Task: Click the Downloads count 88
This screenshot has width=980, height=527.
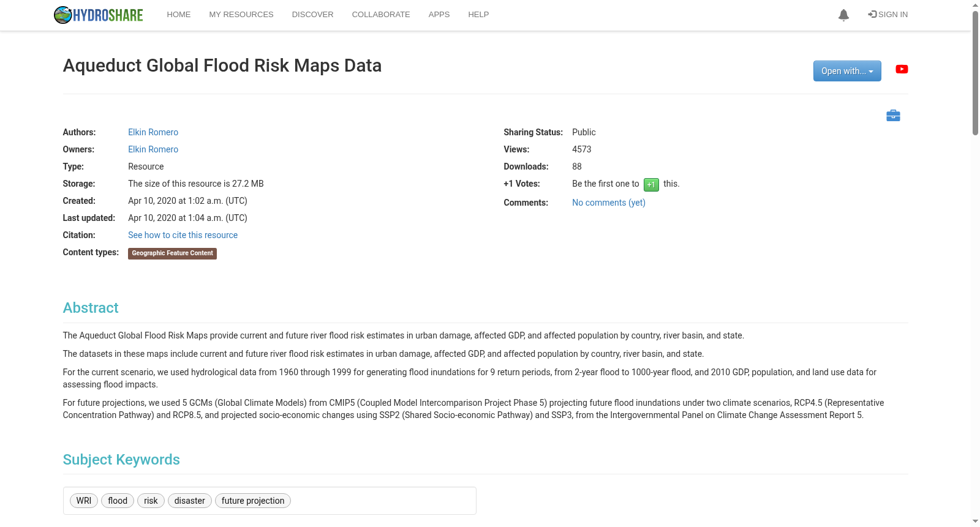Action: coord(577,166)
